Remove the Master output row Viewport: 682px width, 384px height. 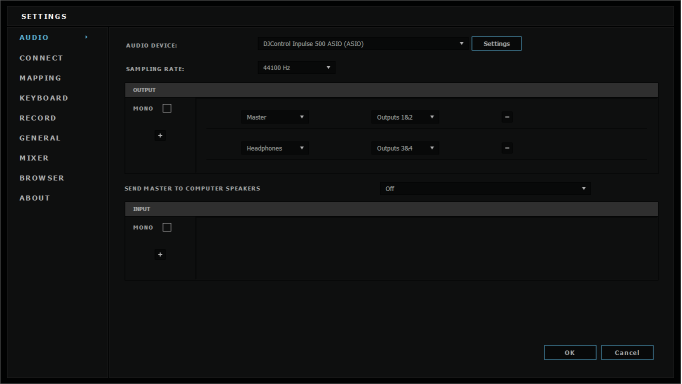[507, 117]
